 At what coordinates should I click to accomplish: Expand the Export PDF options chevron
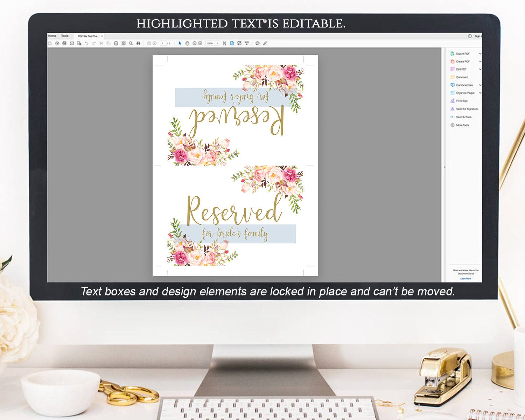click(481, 54)
